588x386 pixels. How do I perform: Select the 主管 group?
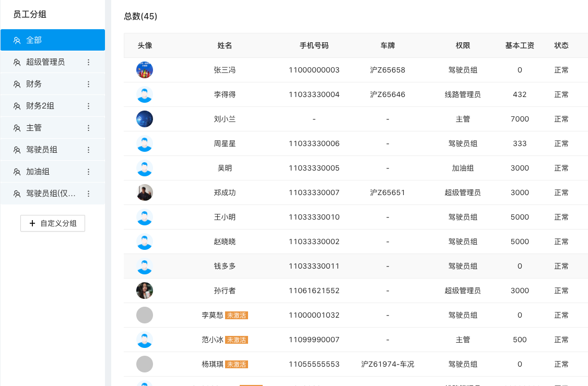53,128
